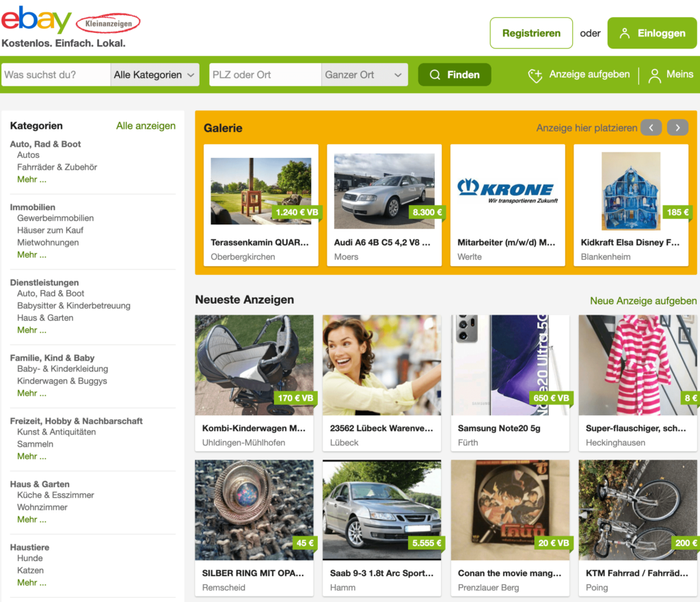The width and height of the screenshot is (700, 602).
Task: Click the 'Audi A6 4B C5 4,2 V8' title
Action: click(x=382, y=242)
